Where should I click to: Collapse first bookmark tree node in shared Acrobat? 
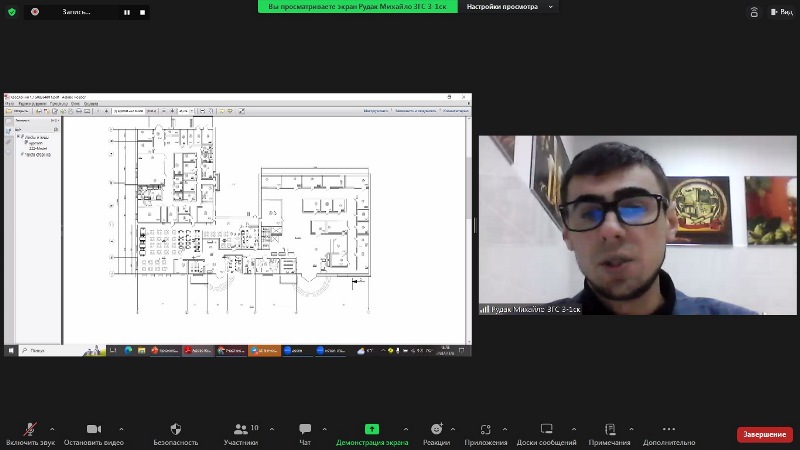click(18, 136)
